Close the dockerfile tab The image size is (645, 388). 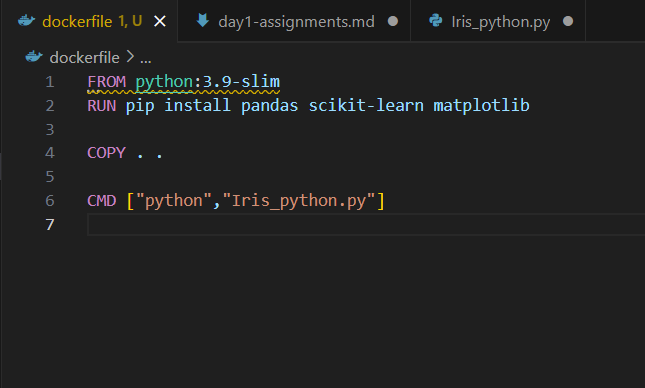(x=160, y=21)
